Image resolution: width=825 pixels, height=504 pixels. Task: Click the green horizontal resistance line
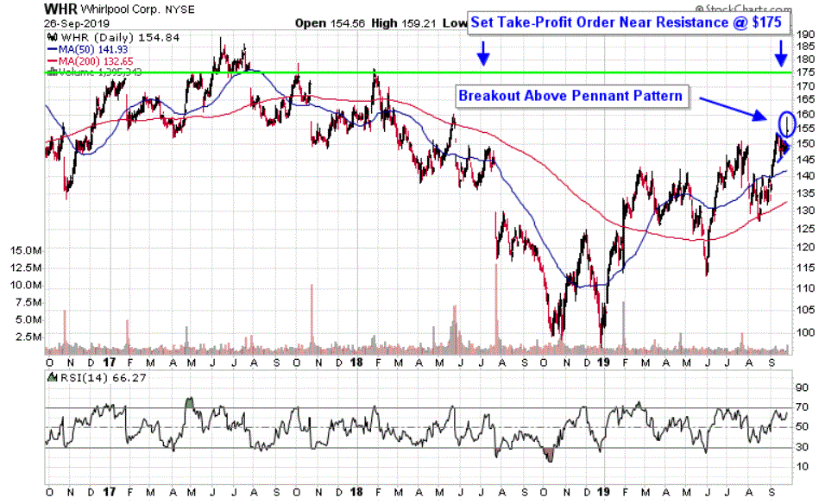click(x=259, y=72)
